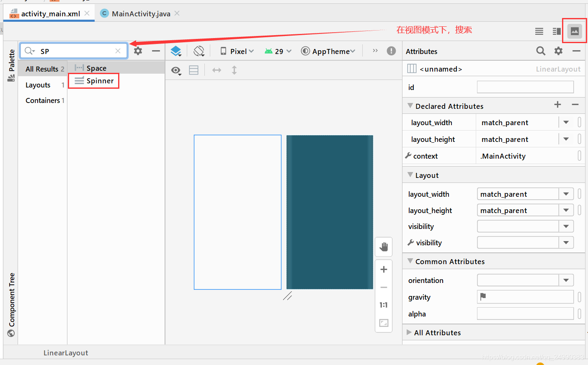Screen dimensions: 588x365
Task: Click the context .MainActivity value
Action: pyautogui.click(x=503, y=156)
